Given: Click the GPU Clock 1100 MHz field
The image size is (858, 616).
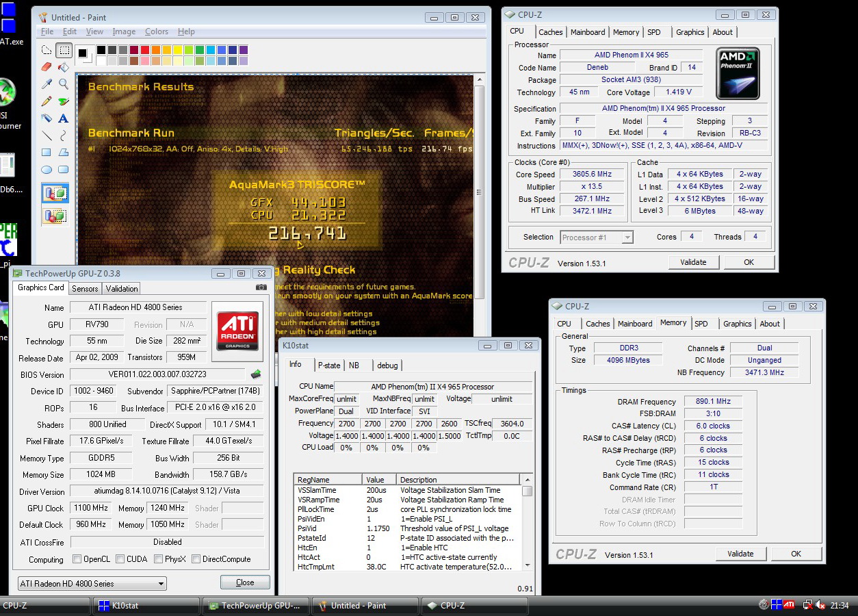Looking at the screenshot, I should pyautogui.click(x=90, y=509).
